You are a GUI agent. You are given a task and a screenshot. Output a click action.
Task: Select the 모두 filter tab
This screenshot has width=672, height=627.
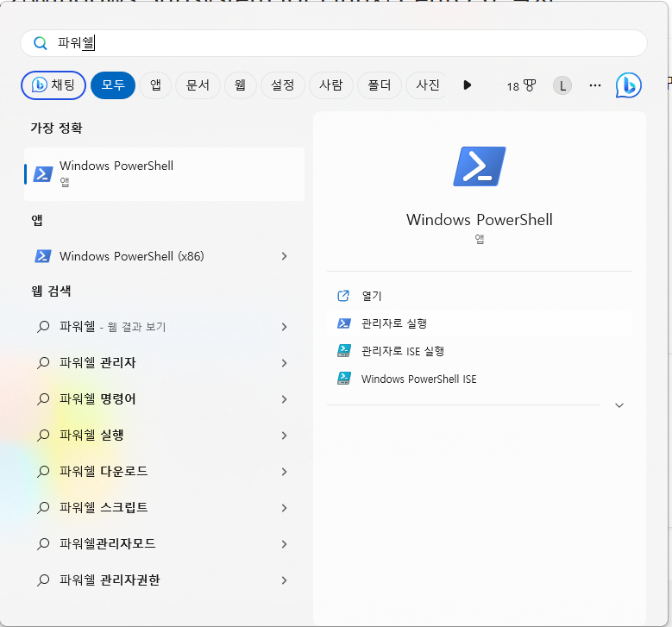(113, 85)
